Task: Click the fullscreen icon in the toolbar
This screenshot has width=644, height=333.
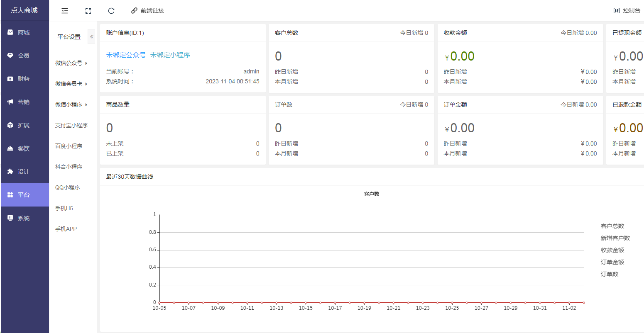Action: point(88,11)
